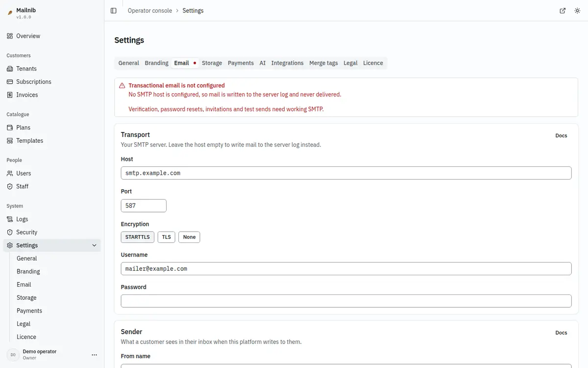Open Subscriptions page in sidebar
The height and width of the screenshot is (368, 588).
pos(52,82)
